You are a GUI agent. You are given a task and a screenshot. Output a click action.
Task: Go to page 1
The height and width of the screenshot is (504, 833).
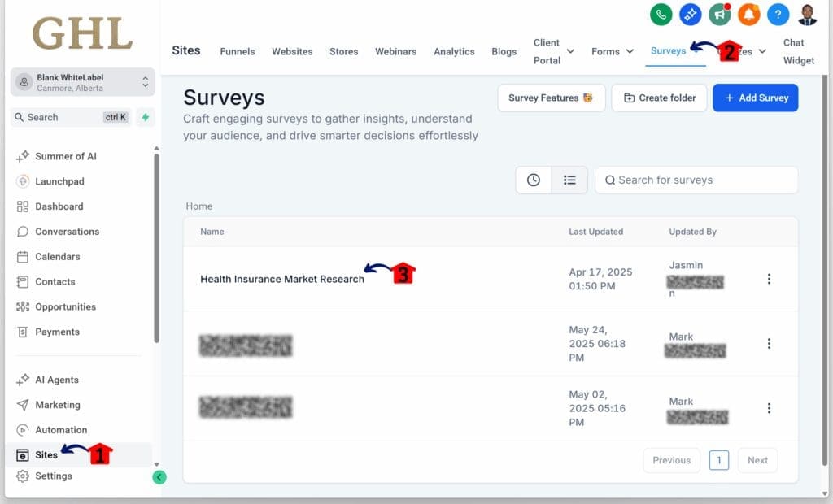tap(719, 460)
